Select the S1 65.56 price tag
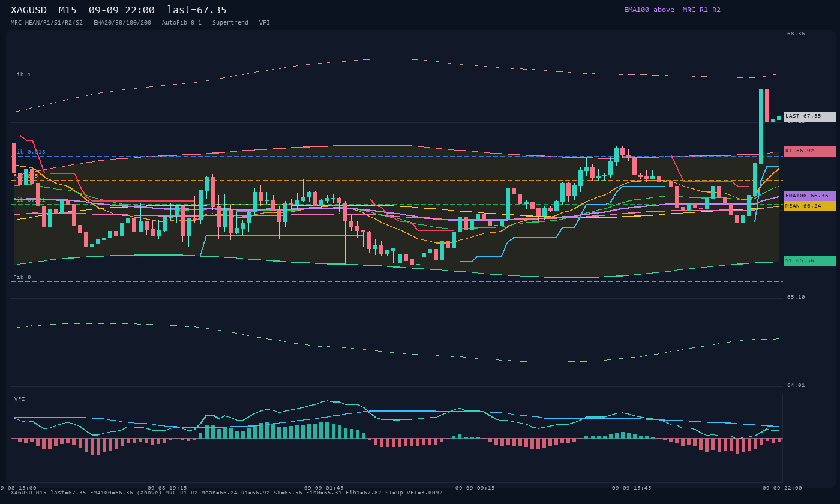This screenshot has height=504, width=840. coord(809,261)
